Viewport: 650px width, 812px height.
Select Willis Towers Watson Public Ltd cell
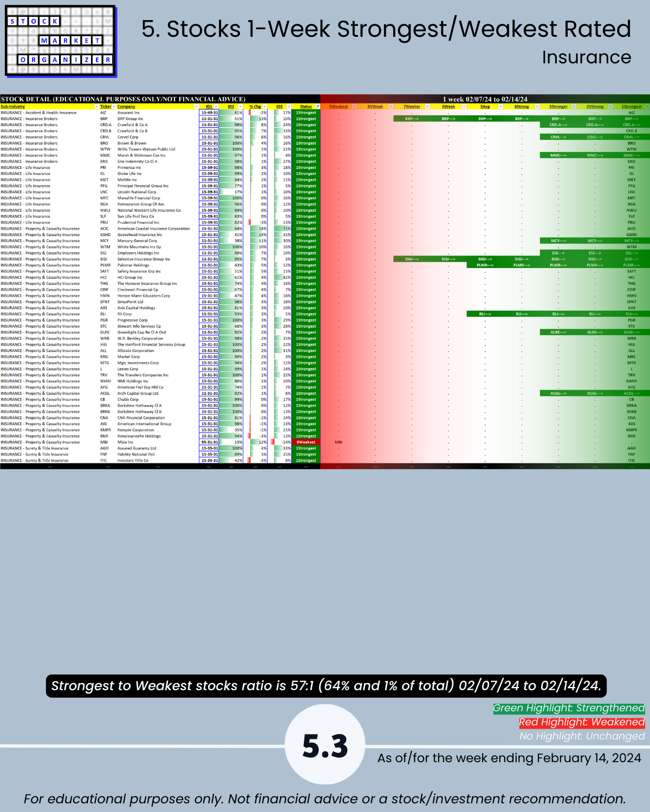point(158,149)
